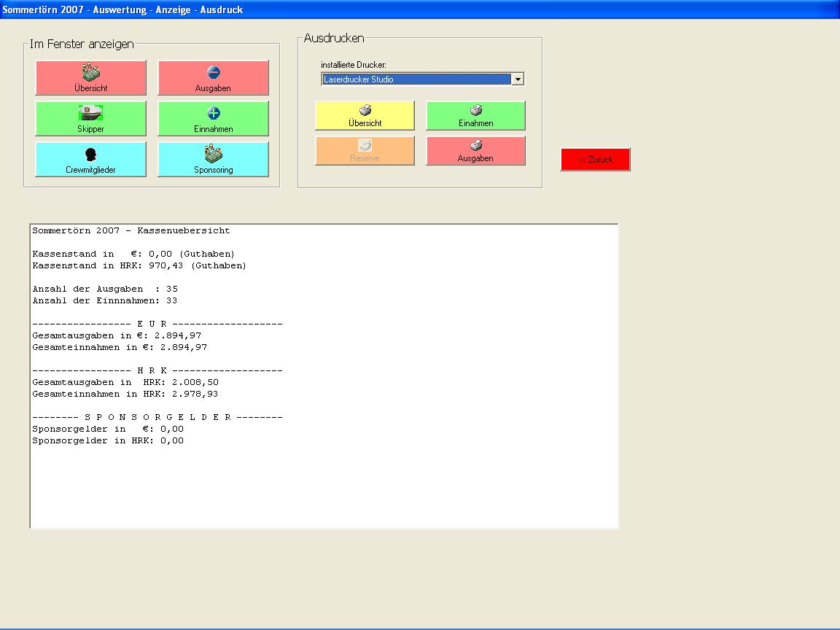This screenshot has width=840, height=630.
Task: Click the greyed-out Reserve print button
Action: click(x=365, y=150)
